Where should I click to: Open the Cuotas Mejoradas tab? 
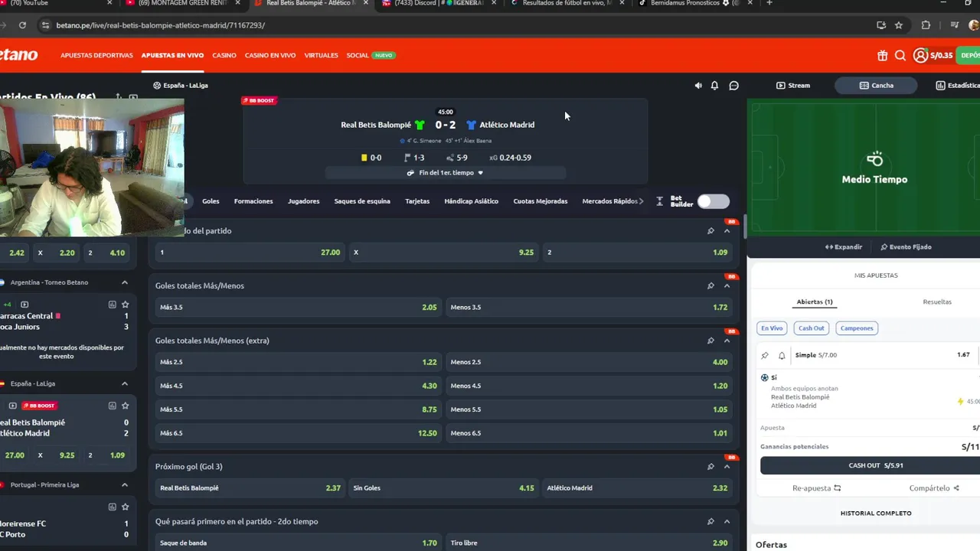(541, 201)
